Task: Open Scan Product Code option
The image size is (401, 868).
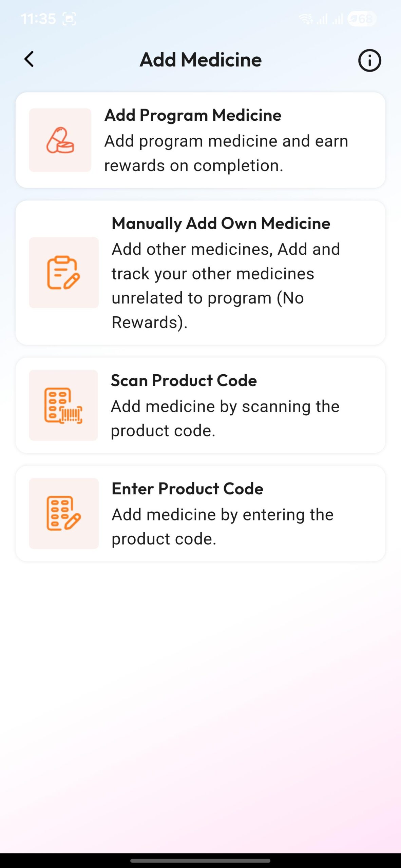Action: click(184, 380)
